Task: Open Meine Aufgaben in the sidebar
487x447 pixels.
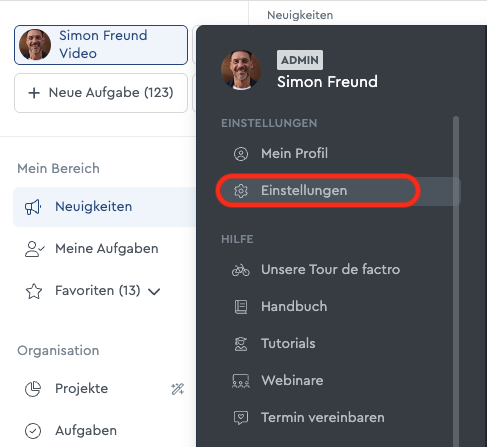Action: tap(105, 249)
